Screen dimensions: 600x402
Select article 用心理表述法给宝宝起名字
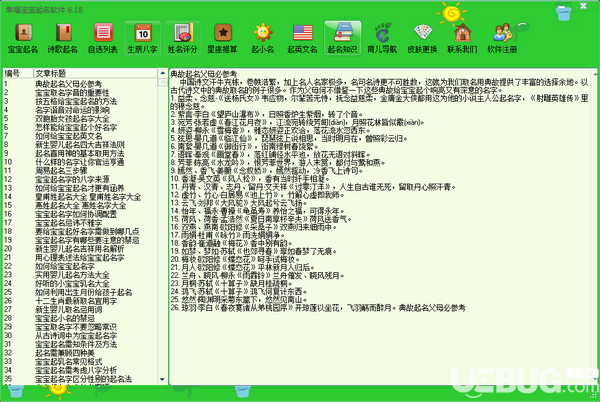pyautogui.click(x=80, y=258)
